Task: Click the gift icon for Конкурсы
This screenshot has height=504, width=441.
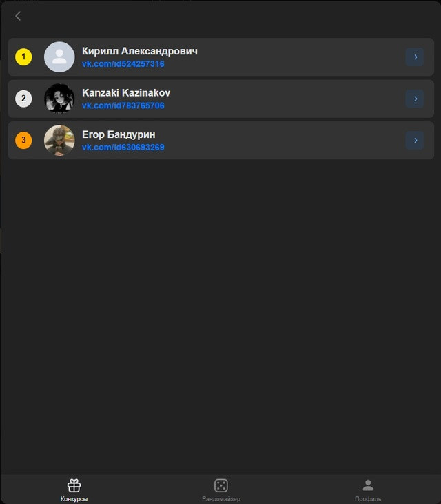Action: click(74, 485)
